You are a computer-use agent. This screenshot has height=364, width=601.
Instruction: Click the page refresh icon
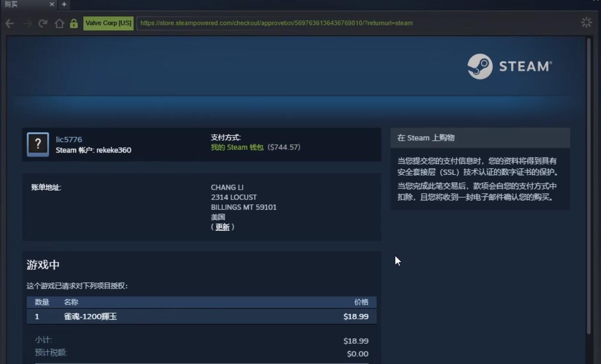tap(43, 23)
